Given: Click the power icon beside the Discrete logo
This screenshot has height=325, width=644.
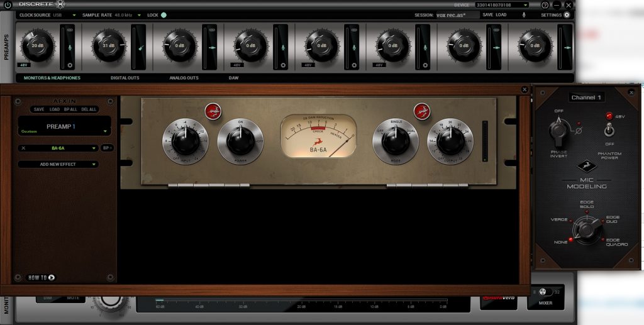Looking at the screenshot, I should [8, 5].
